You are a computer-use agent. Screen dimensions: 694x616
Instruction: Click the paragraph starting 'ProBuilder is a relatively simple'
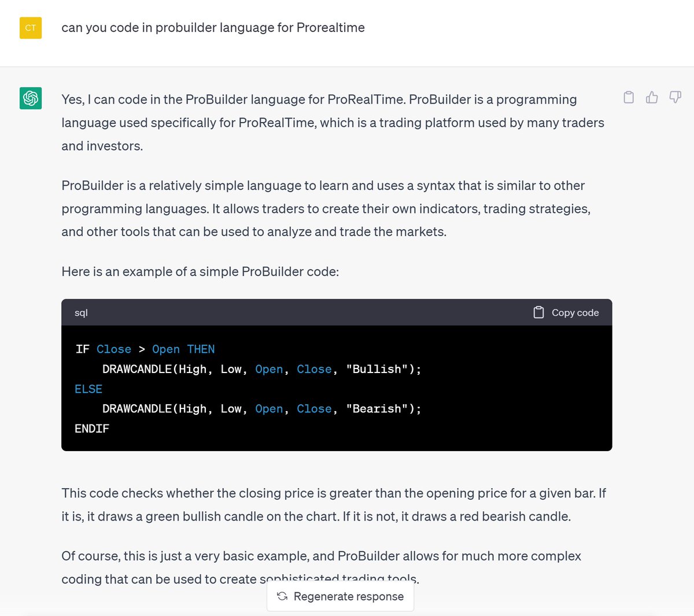(326, 209)
